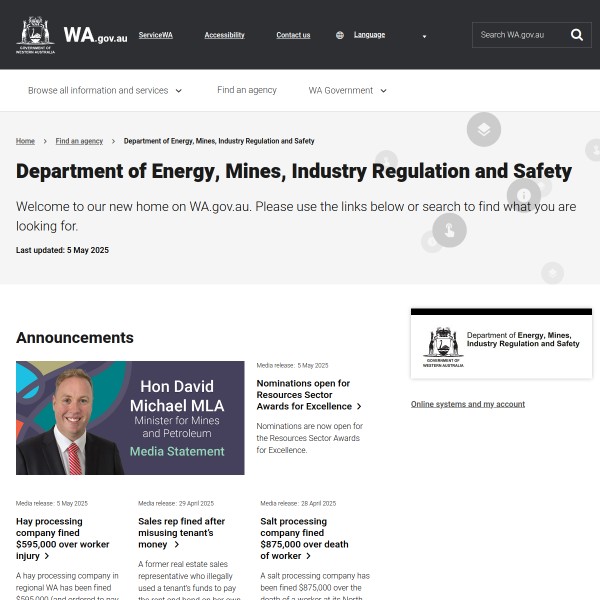Expand the Language selector dropdown
The height and width of the screenshot is (600, 600).
coord(424,36)
